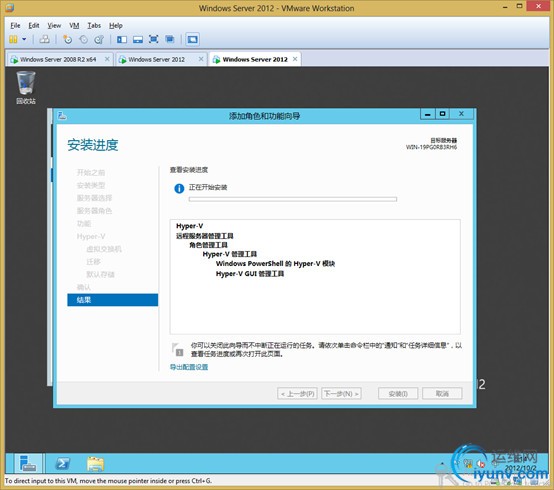Click the Windows PowerShell 的 Hyper-V 模块 entry
554x490 pixels.
coord(275,264)
